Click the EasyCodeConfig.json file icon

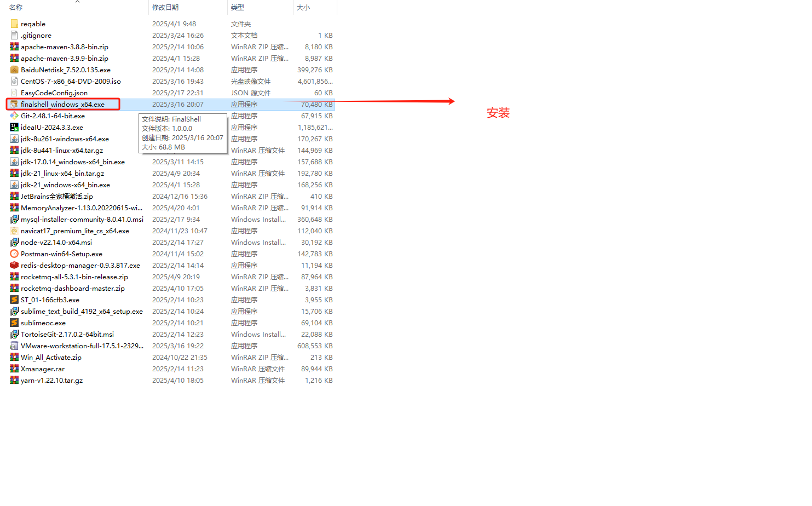[x=14, y=93]
